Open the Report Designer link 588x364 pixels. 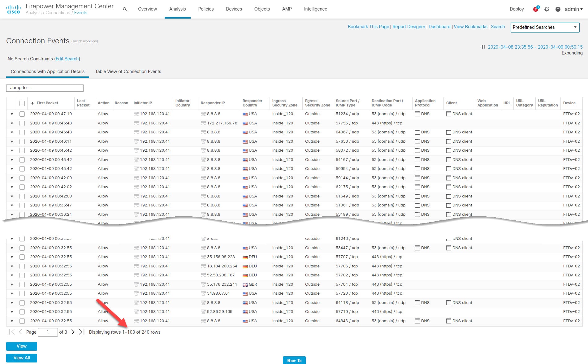[x=409, y=27]
